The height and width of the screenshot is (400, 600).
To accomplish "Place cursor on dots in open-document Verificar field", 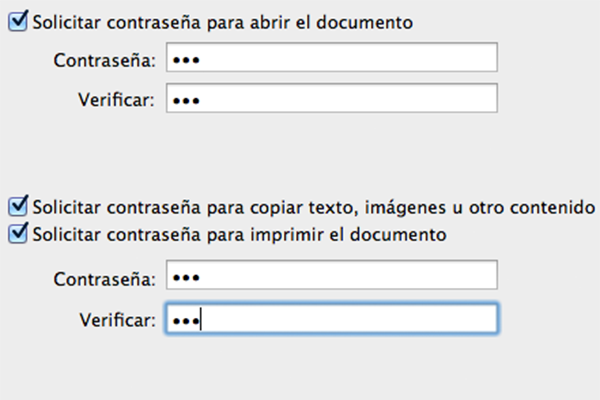I will pos(186,101).
